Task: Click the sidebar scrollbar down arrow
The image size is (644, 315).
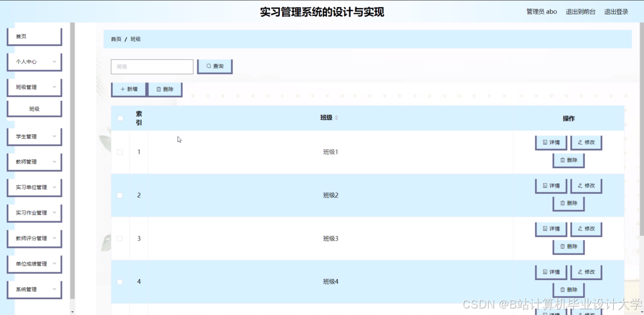Action: (72, 311)
